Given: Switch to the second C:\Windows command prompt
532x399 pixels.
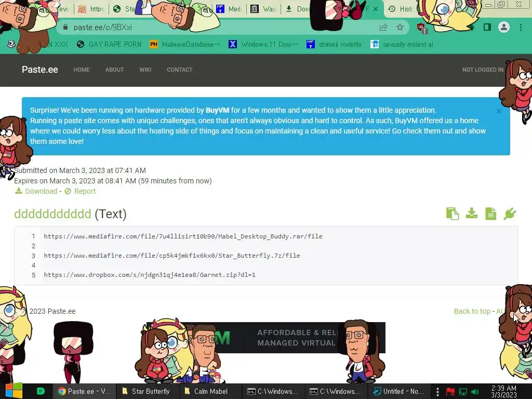Looking at the screenshot, I should point(335,391).
